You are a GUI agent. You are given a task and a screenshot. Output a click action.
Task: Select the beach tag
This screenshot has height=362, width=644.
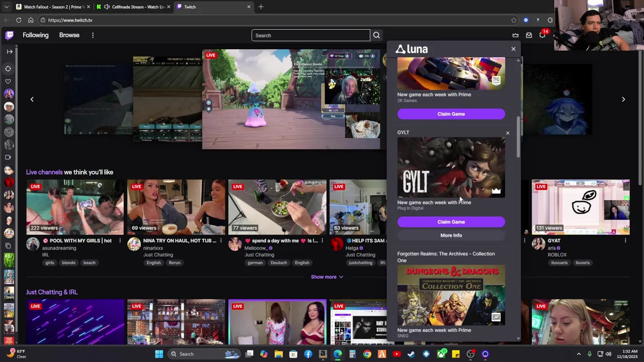point(89,262)
